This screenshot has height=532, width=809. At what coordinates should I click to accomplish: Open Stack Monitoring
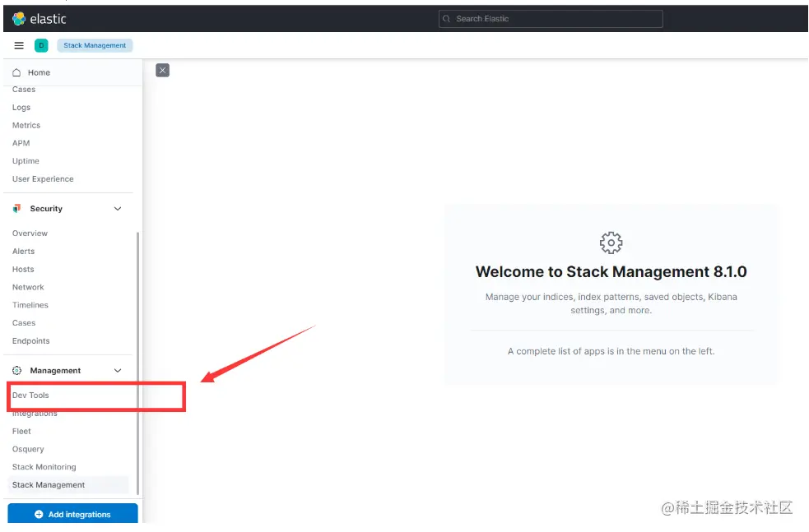[x=44, y=466]
